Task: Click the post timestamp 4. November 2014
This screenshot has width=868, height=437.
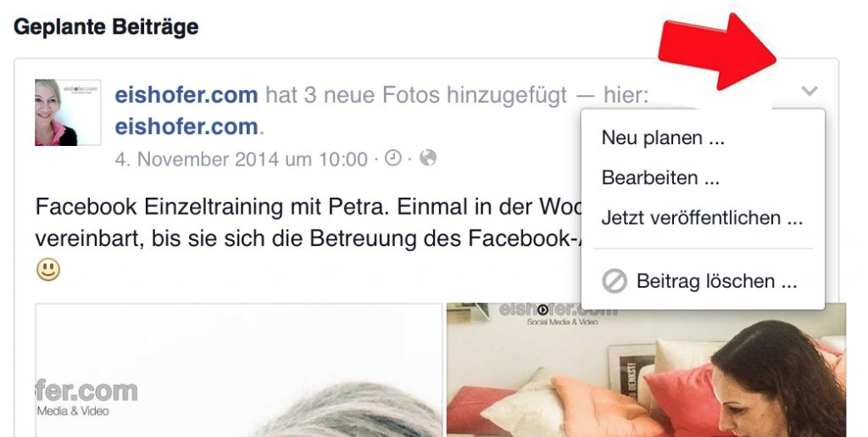Action: (241, 159)
